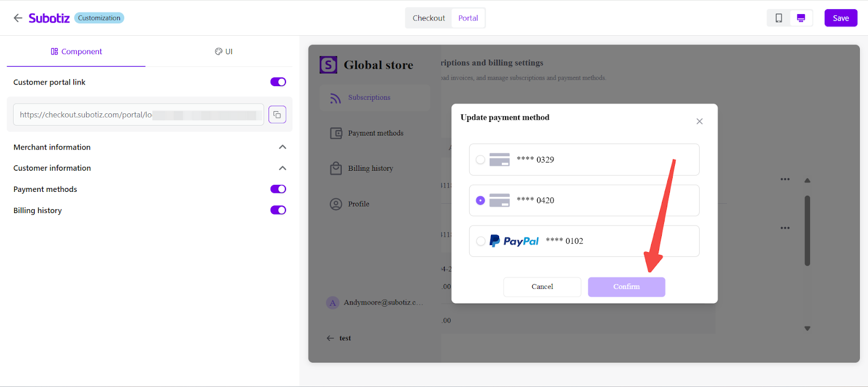Image resolution: width=868 pixels, height=387 pixels.
Task: Click the Global store logo icon
Action: click(x=328, y=65)
